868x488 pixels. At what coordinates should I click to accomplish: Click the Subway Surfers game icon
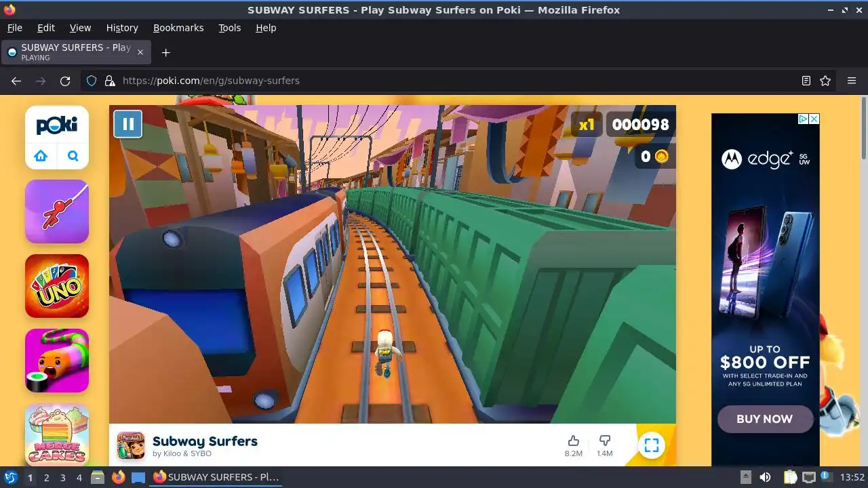[131, 445]
